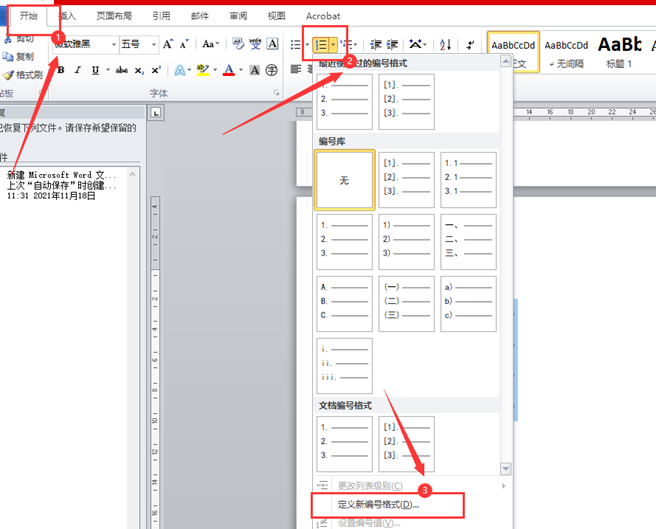Expand the underline style arrow
The image size is (656, 529).
click(108, 70)
